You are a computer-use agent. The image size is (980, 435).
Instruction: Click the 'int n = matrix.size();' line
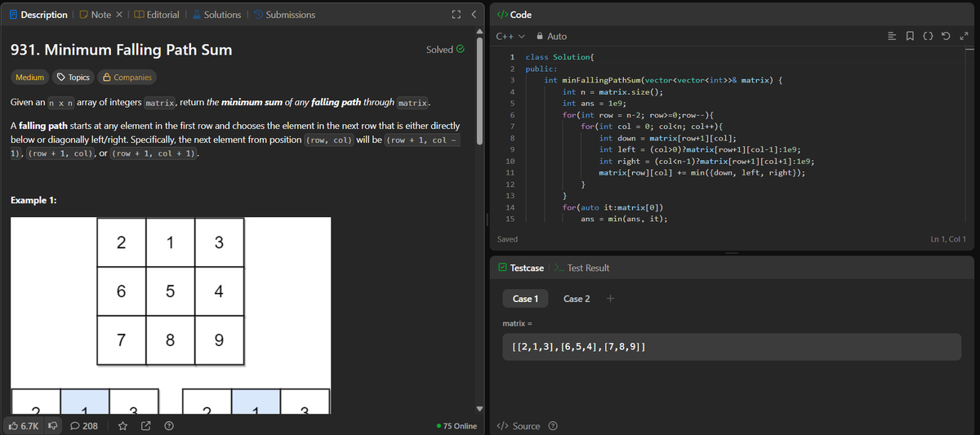612,92
